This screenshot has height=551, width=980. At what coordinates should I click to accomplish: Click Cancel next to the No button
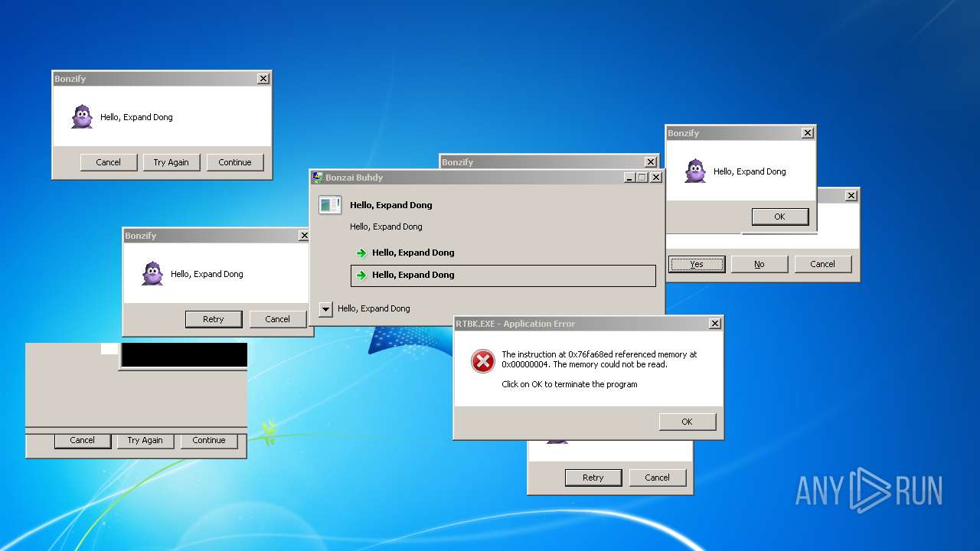point(823,264)
